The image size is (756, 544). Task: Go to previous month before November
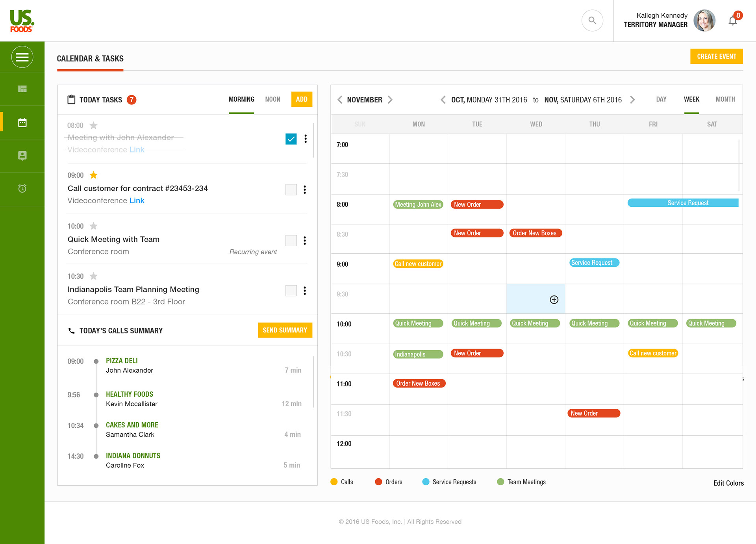coord(340,100)
